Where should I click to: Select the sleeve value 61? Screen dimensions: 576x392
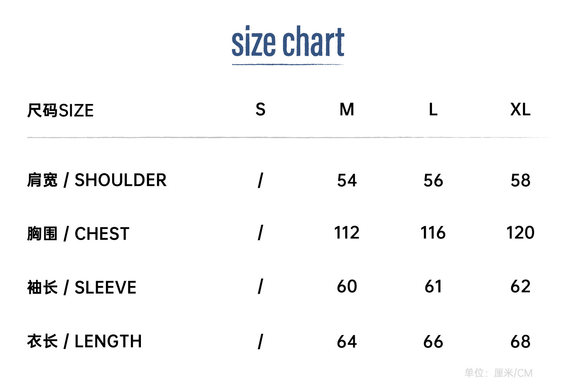433,286
